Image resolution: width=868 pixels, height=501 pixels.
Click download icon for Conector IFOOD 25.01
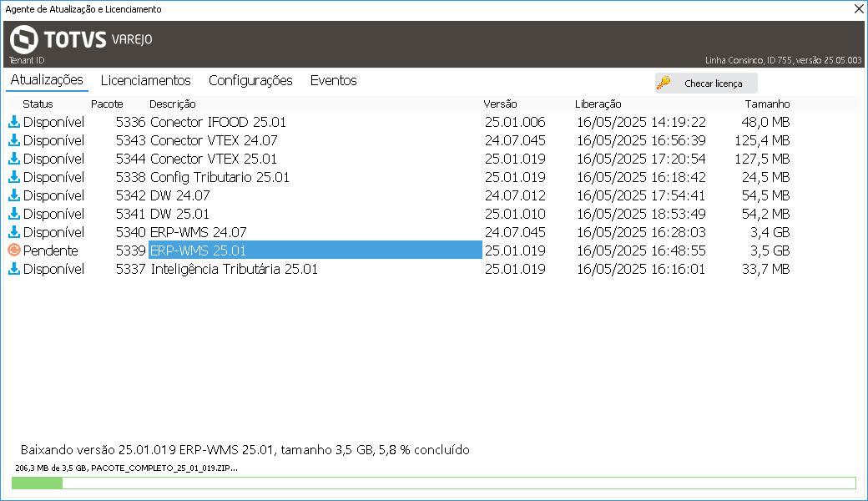tap(14, 122)
